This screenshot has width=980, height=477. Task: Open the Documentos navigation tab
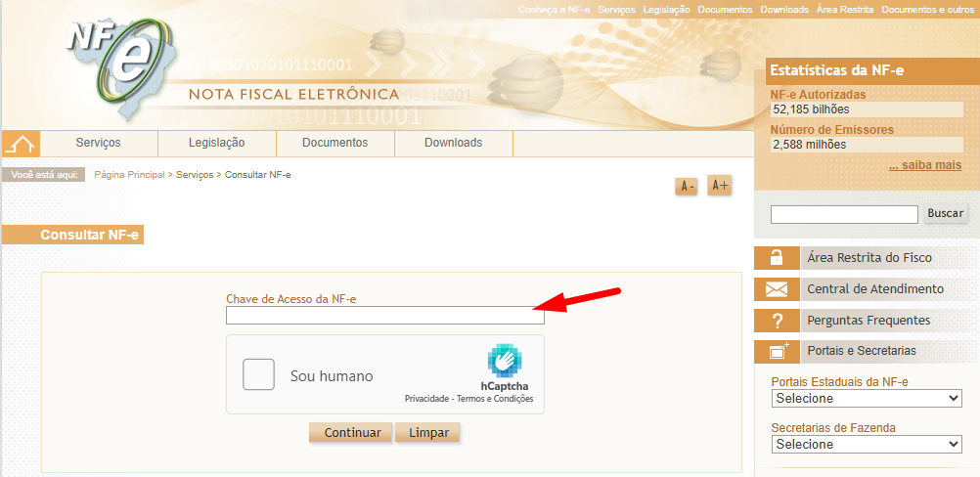click(334, 143)
